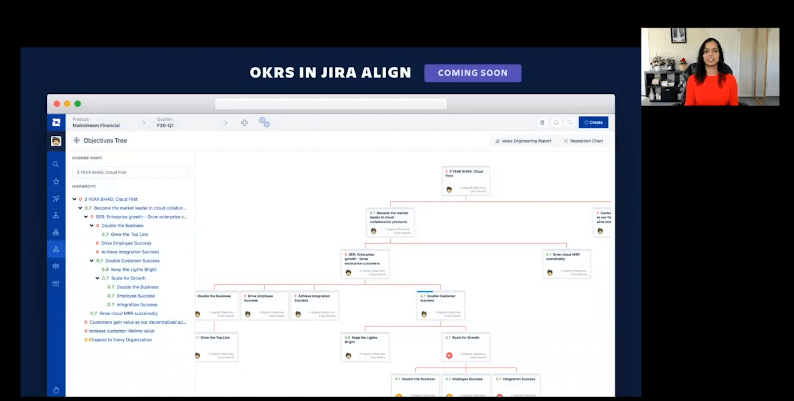
Task: Click the Objectives Tree title icon
Action: 76,141
